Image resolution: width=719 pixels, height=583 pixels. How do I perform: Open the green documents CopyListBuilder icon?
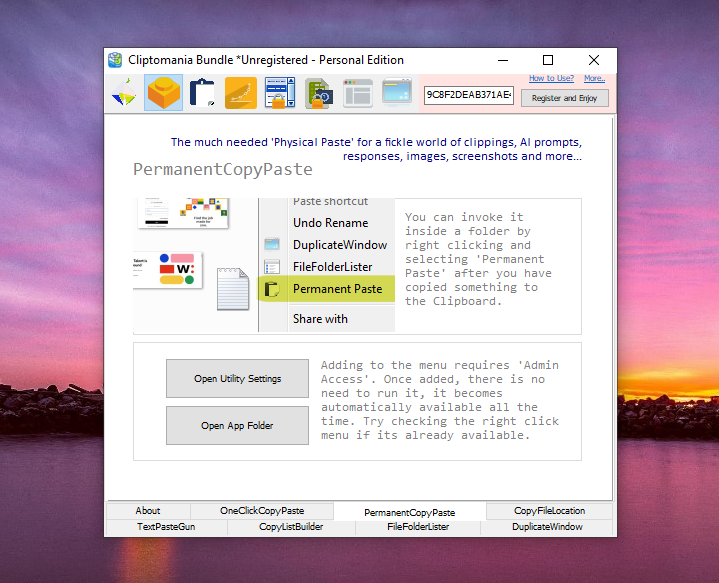coord(319,93)
